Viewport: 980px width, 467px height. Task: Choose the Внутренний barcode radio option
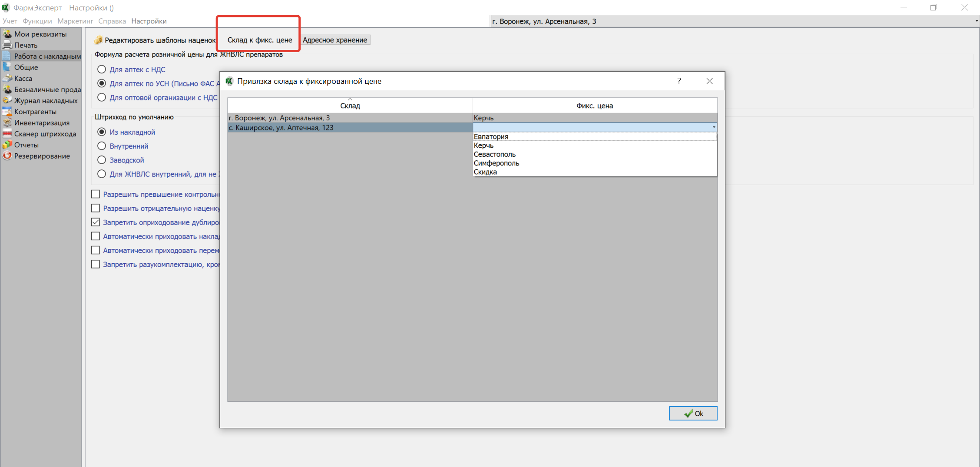[x=102, y=146]
